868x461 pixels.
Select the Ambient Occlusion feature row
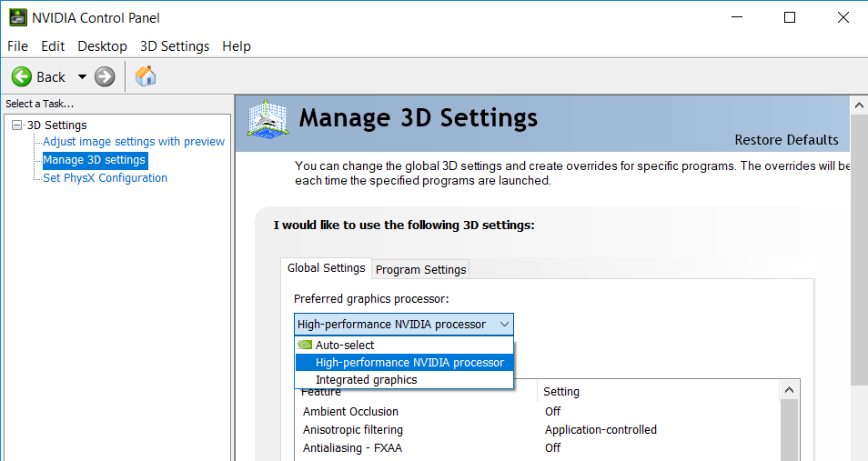point(350,412)
